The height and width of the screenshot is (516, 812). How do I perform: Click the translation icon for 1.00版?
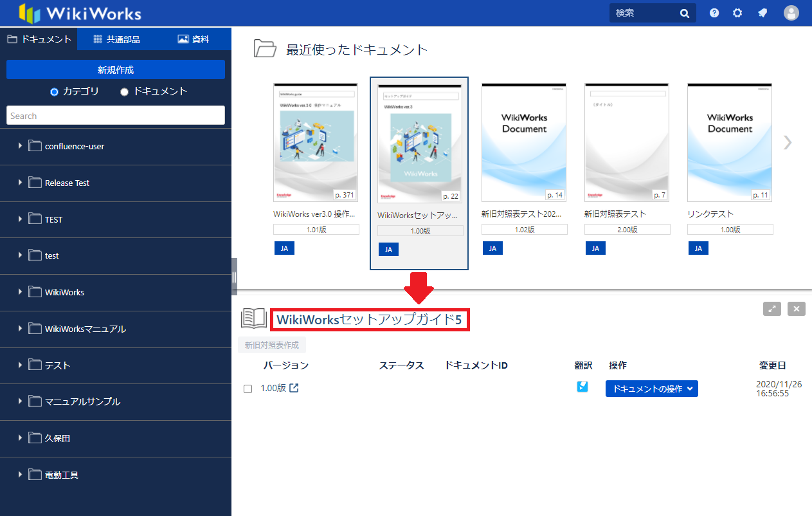coord(582,387)
